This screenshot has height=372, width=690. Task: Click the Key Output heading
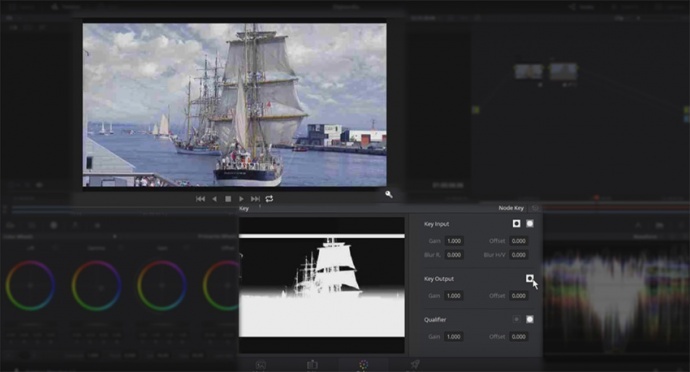[x=439, y=279]
